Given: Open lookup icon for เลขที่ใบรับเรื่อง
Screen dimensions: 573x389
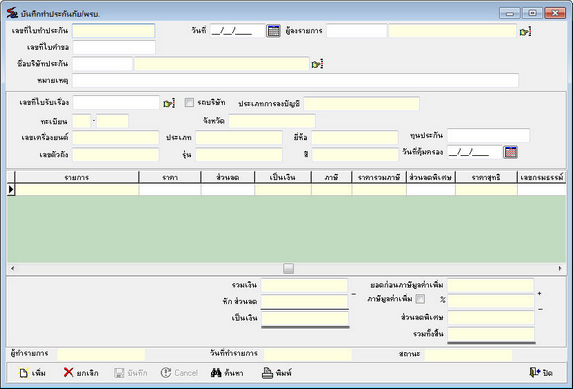Looking at the screenshot, I should click(169, 103).
